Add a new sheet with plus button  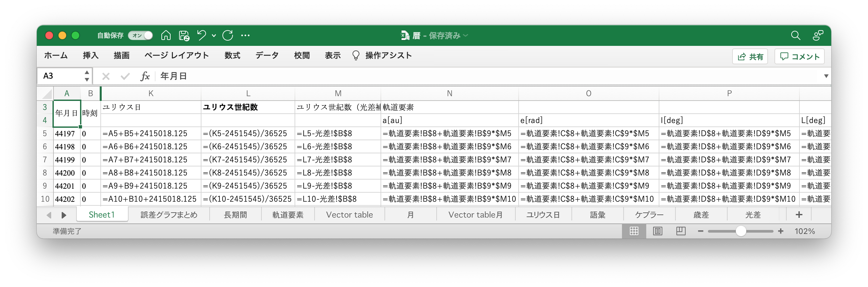(x=798, y=215)
